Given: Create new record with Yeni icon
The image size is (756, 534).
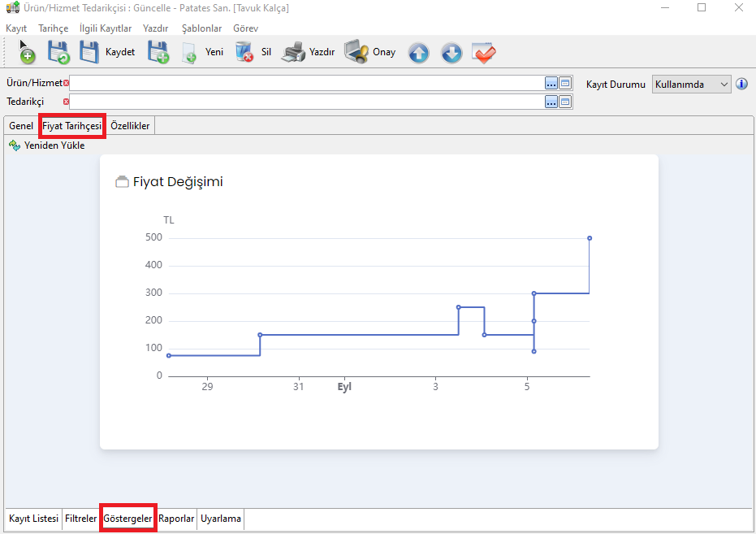Looking at the screenshot, I should 190,53.
